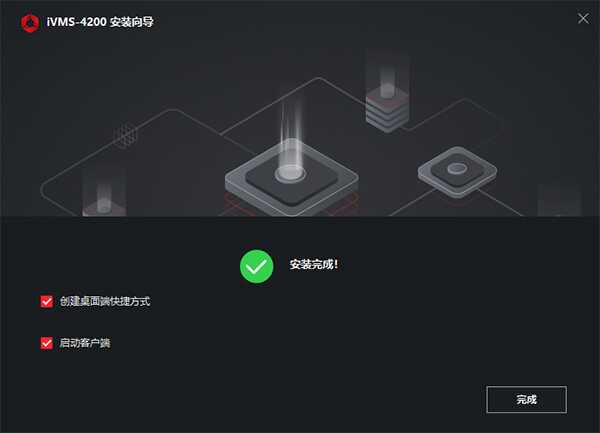Uncheck 启动客户端 checkbox
600x433 pixels.
[47, 343]
